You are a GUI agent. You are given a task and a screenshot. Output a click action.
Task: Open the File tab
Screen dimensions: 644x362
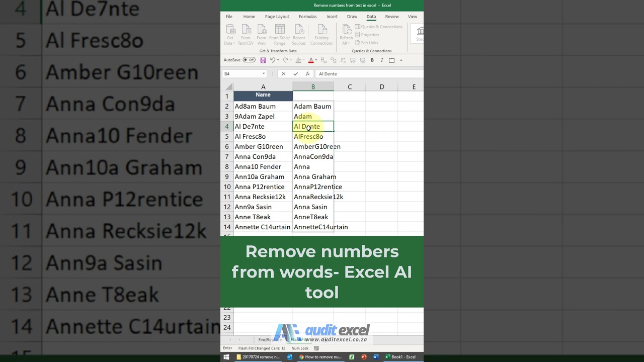pos(229,17)
